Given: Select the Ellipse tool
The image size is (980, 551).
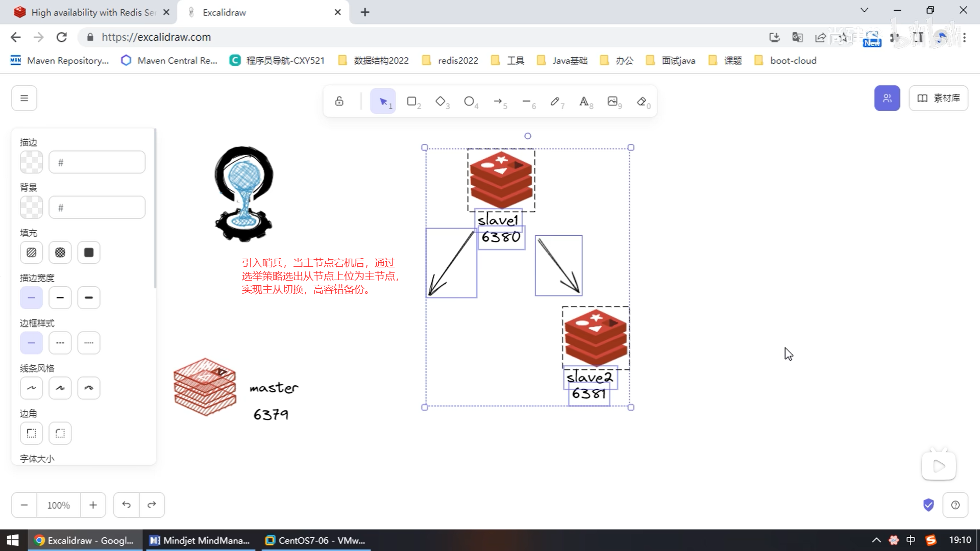Looking at the screenshot, I should point(469,102).
